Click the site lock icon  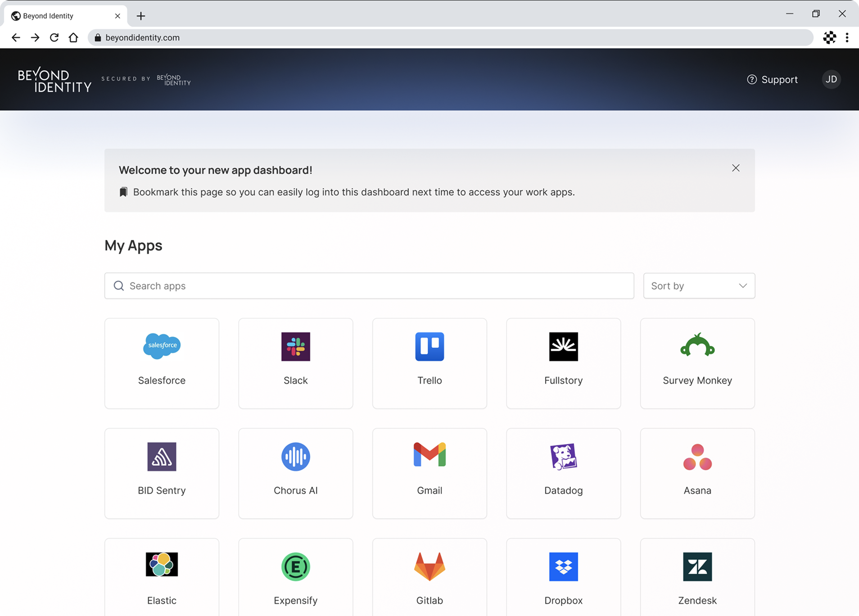point(98,37)
